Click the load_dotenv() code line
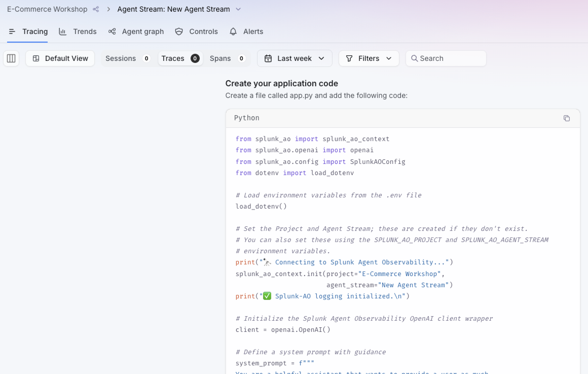 261,206
